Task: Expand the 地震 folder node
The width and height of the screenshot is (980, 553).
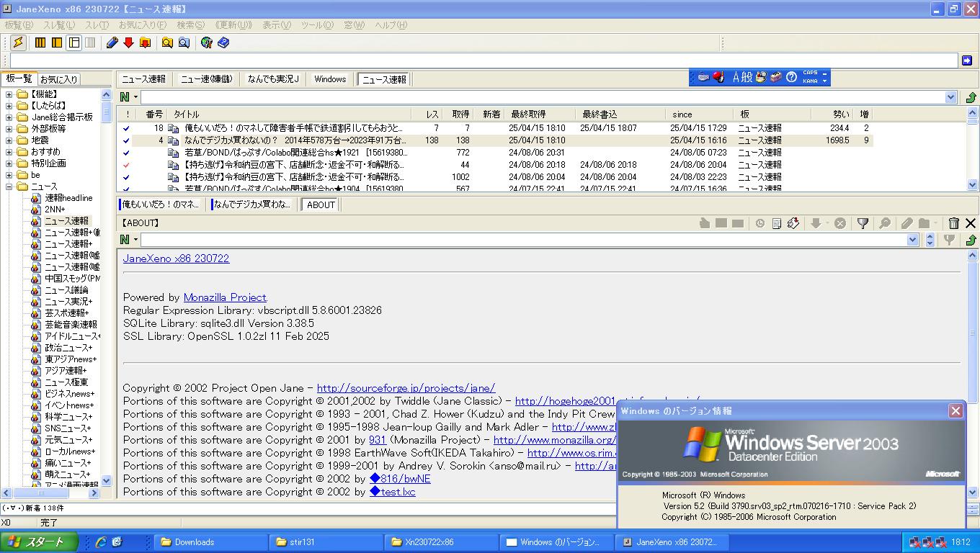Action: tap(9, 140)
